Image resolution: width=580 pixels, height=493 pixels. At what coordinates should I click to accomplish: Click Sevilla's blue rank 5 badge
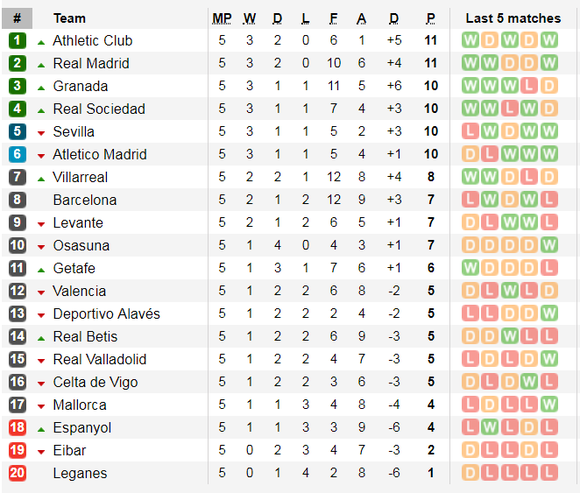[17, 131]
